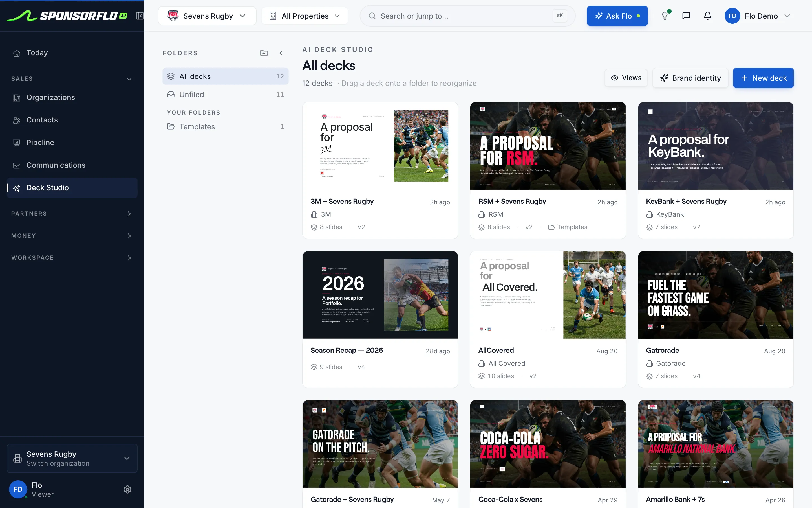Screen dimensions: 812x508
Task: Open the chat messages icon
Action: click(x=686, y=16)
